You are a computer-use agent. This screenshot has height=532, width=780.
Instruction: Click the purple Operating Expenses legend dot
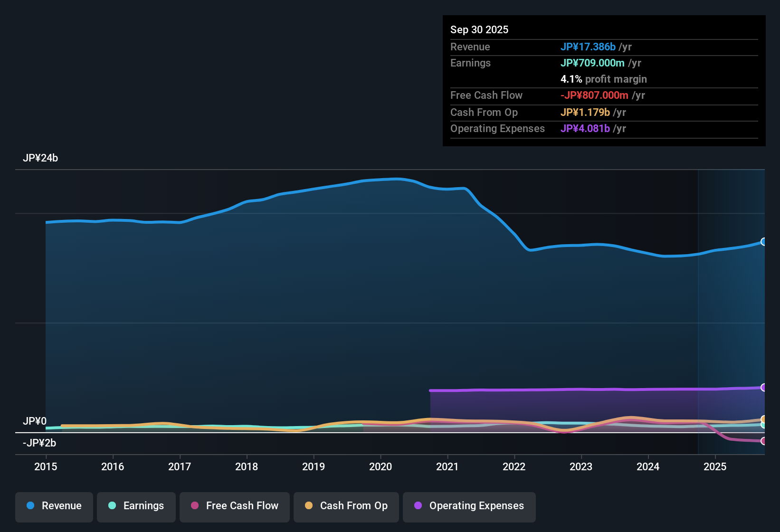[418, 506]
